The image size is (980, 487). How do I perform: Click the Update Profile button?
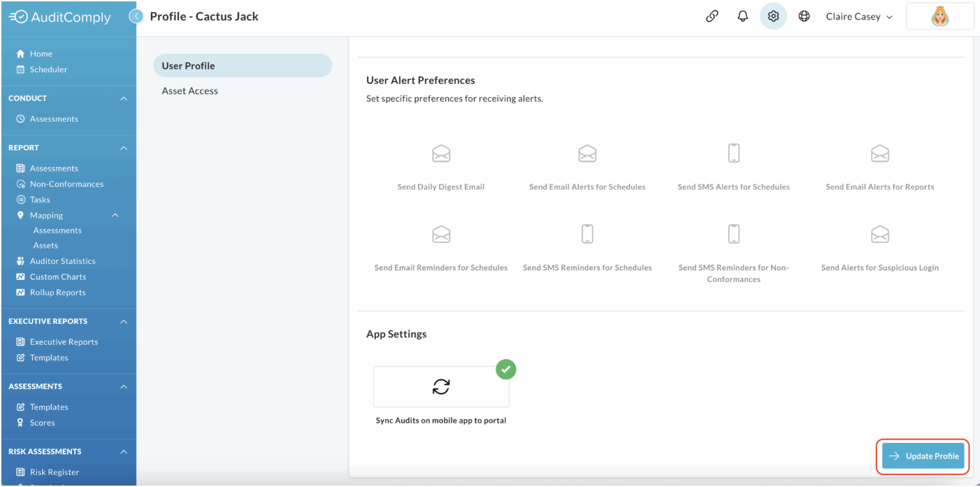click(923, 456)
